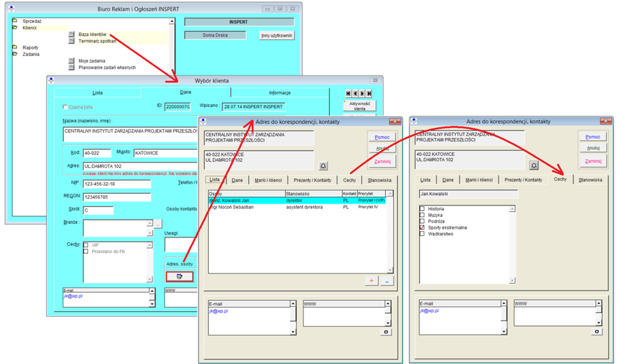Click the INSPERT header button

[x=239, y=22]
